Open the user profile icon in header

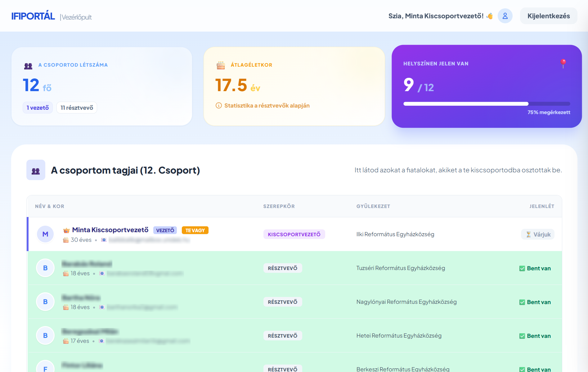tap(505, 16)
